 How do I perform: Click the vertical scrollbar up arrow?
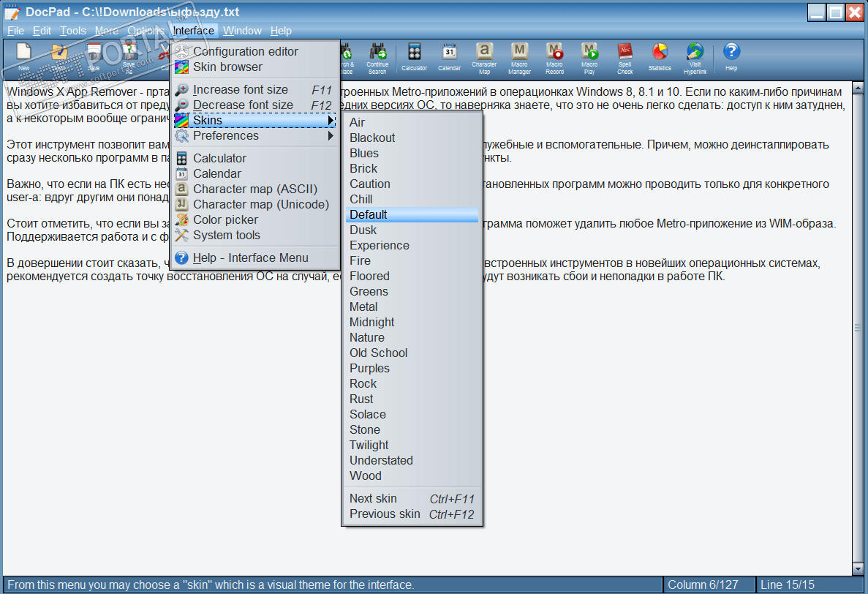858,88
